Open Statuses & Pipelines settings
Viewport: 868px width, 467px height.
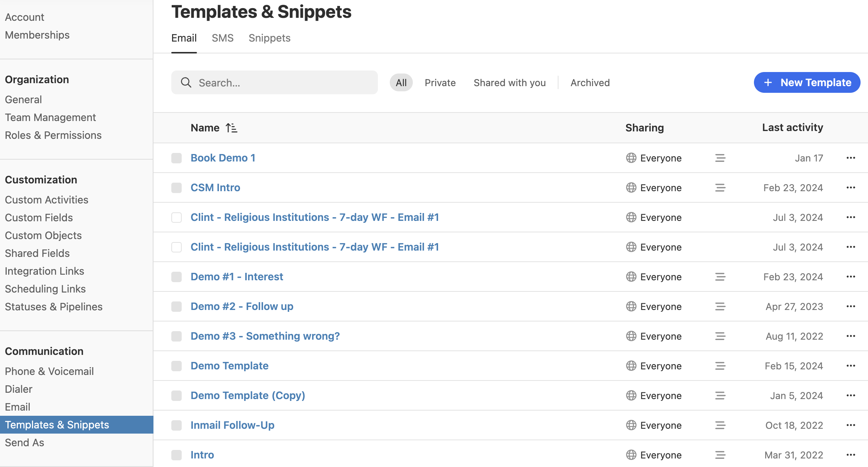pos(54,307)
